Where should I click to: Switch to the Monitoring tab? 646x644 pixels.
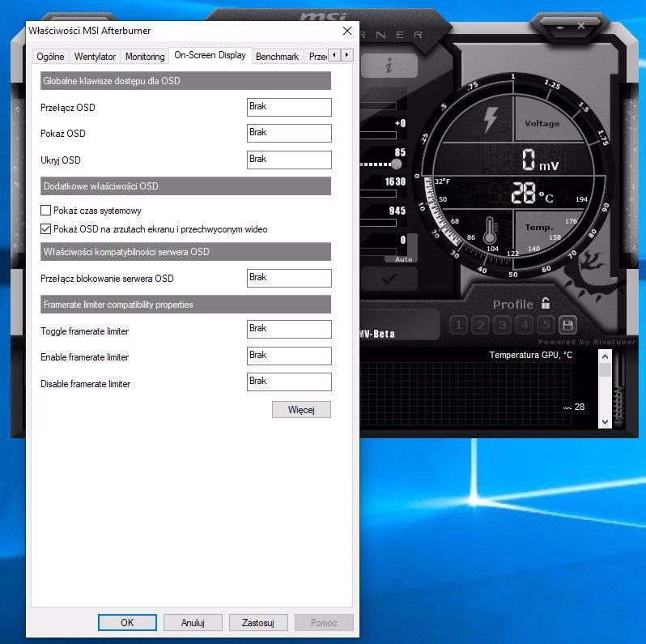[x=144, y=57]
